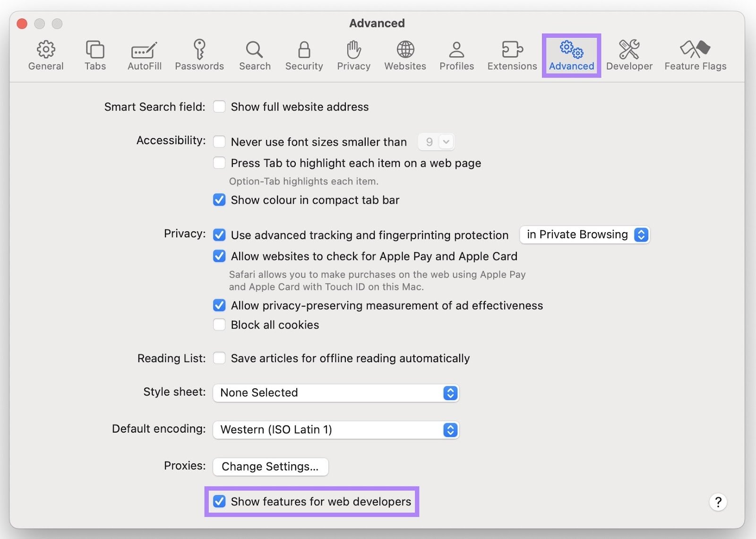Screen dimensions: 756x539
Task: Open the Security settings pane
Action: tap(304, 55)
